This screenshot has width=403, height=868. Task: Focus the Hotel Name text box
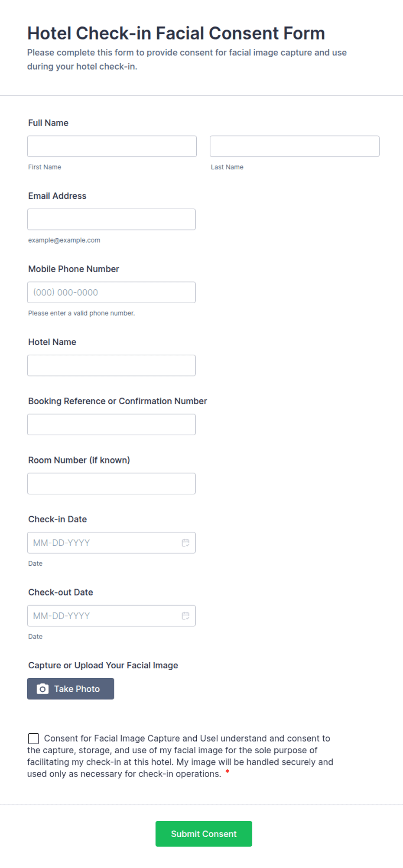[111, 366]
